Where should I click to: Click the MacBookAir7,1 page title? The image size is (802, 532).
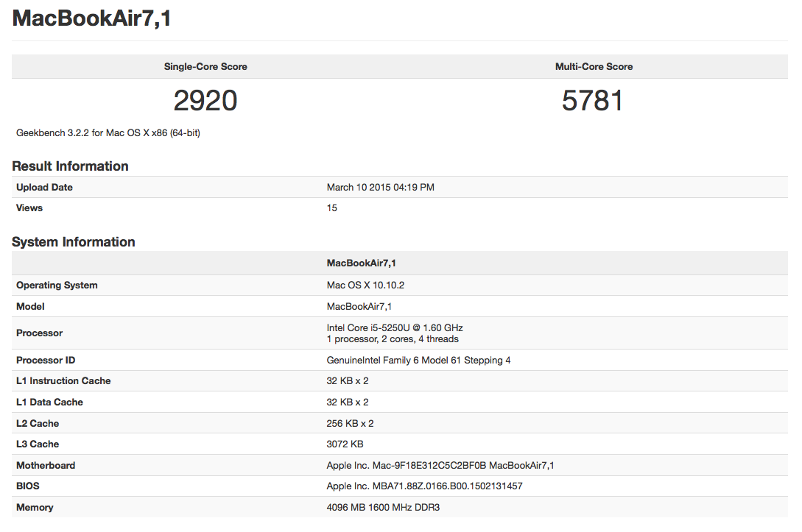92,19
